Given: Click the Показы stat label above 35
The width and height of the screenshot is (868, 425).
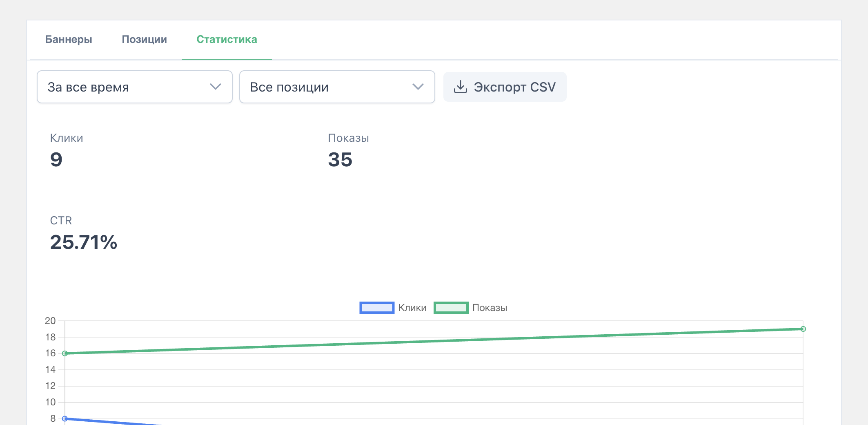Looking at the screenshot, I should coord(349,138).
